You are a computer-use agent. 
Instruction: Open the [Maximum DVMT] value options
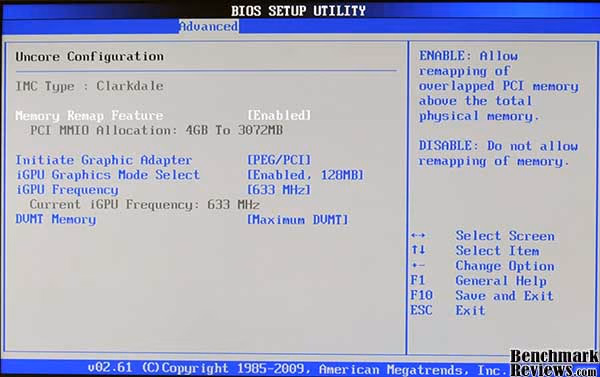point(298,220)
